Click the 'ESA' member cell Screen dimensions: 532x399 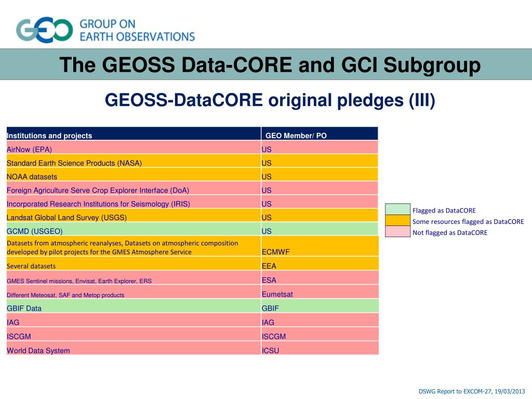pyautogui.click(x=320, y=278)
